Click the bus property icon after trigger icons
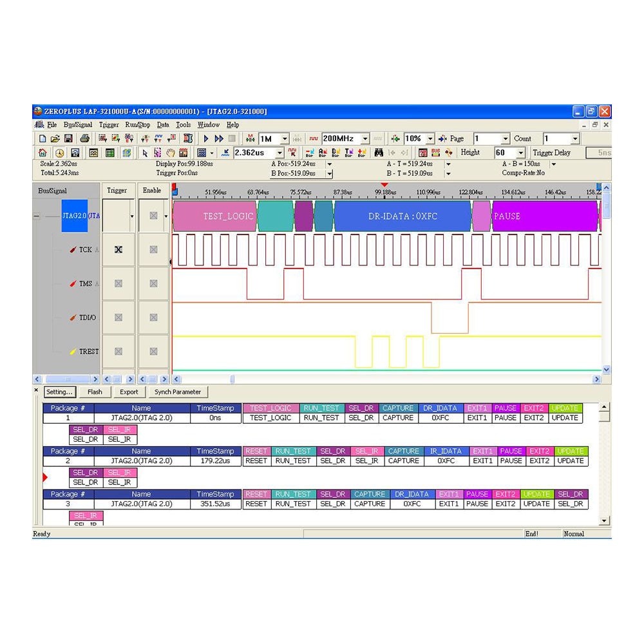 (188, 139)
